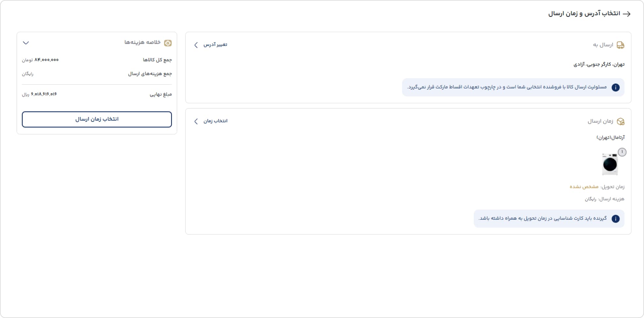Click the coin icon beside خلاصه هزینه‌ها
Image resolution: width=644 pixels, height=318 pixels.
click(x=168, y=43)
